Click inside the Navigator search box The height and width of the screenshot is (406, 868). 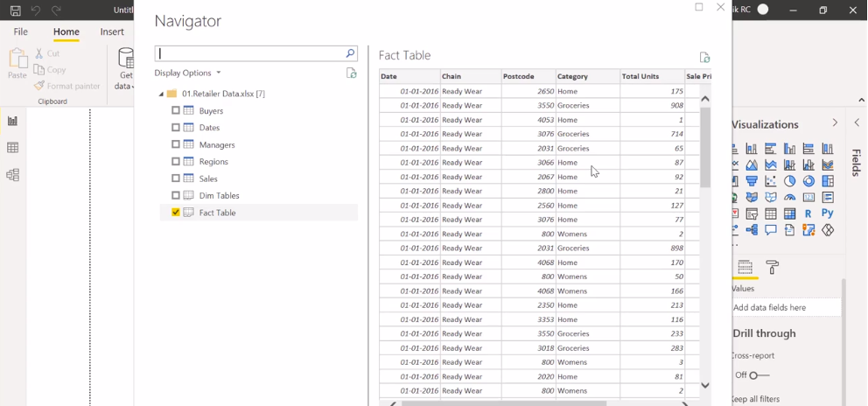coord(250,53)
